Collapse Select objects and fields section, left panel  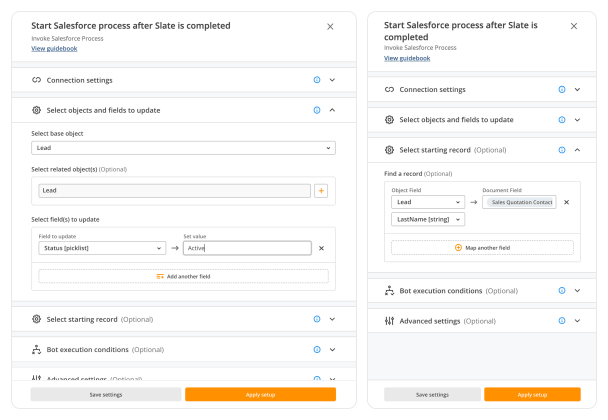[332, 110]
